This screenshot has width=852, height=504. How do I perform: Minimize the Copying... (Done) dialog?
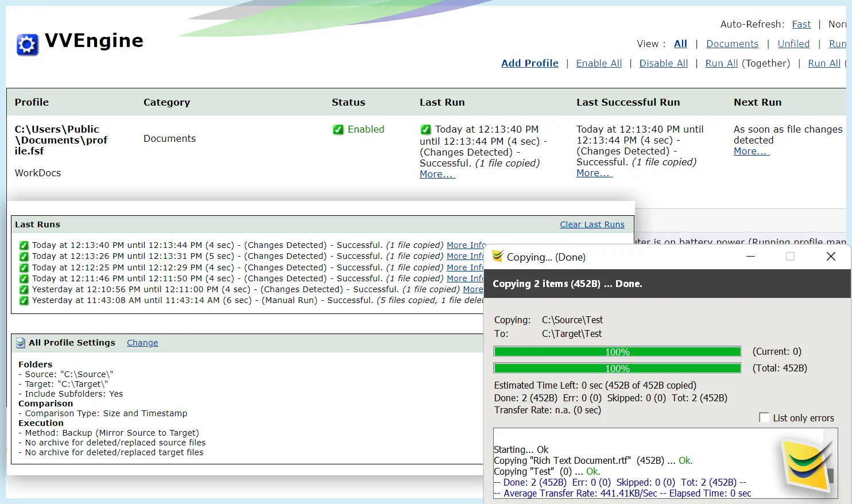tap(750, 257)
